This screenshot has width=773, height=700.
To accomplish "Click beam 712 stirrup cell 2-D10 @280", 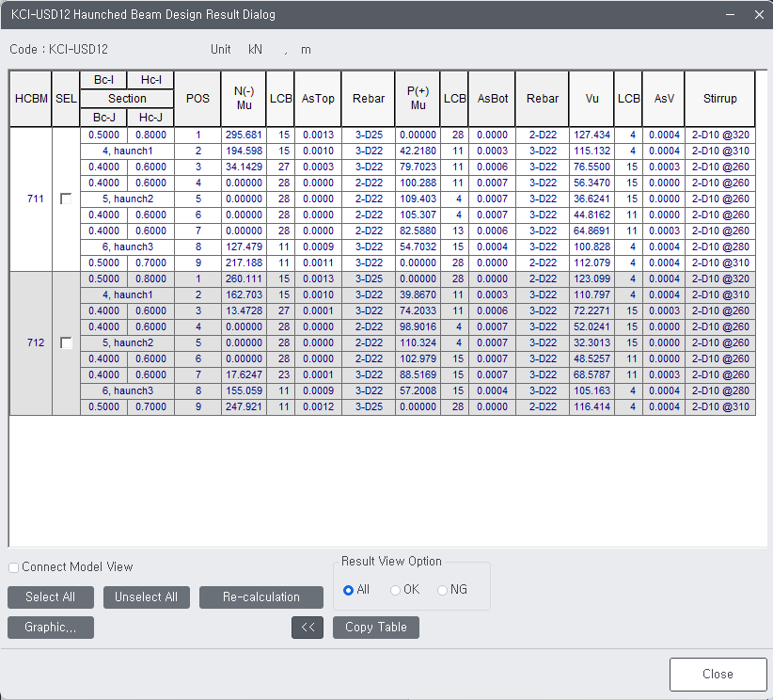I will 720,390.
